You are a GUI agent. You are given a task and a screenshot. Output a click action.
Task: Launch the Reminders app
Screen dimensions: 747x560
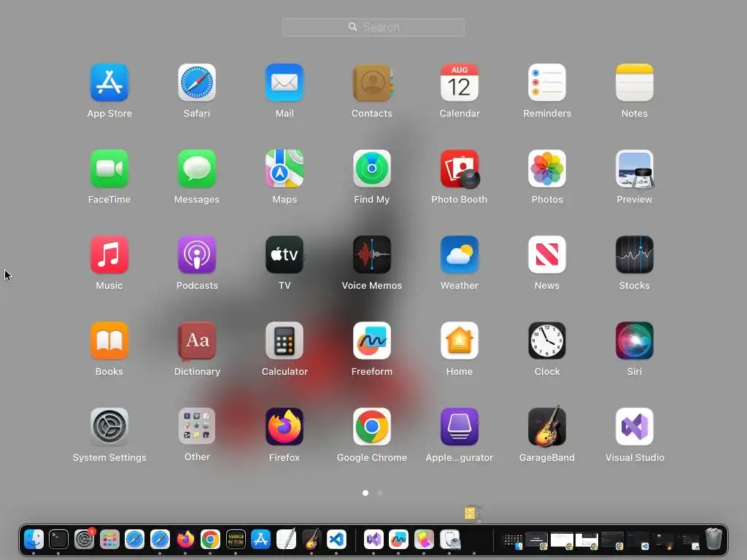click(547, 82)
